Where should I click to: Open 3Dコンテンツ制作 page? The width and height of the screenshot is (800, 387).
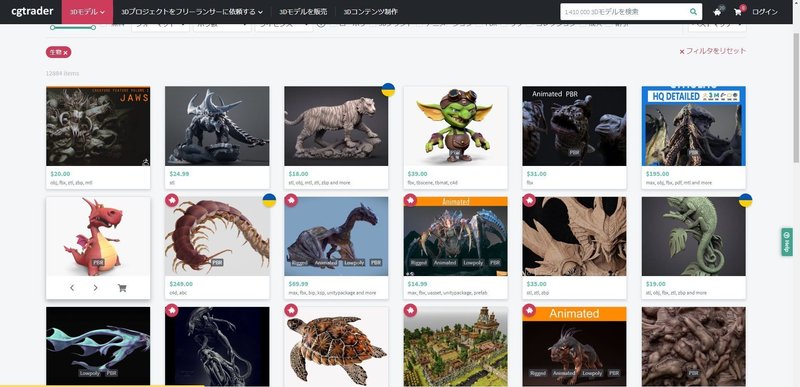[x=370, y=12]
